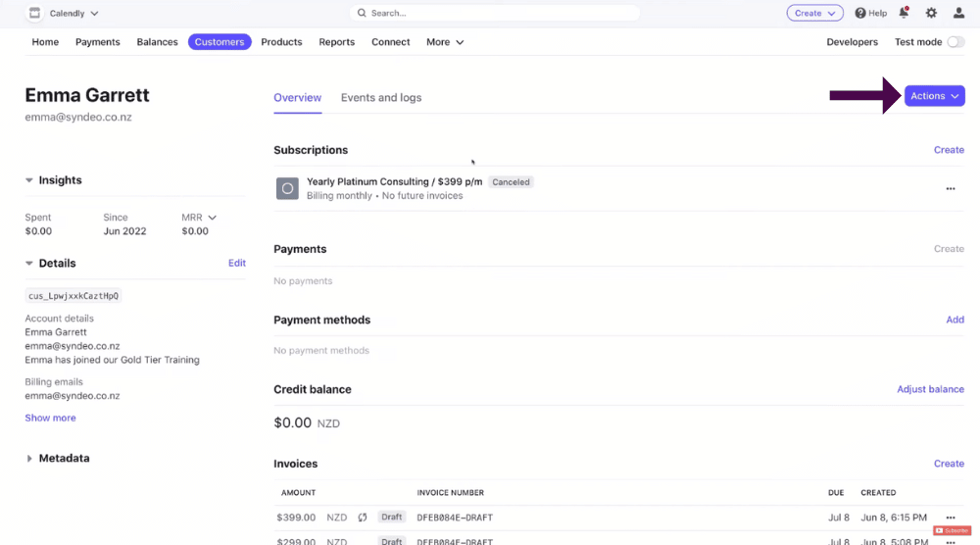
Task: Click recurring icon on $399.00 invoice
Action: 363,518
